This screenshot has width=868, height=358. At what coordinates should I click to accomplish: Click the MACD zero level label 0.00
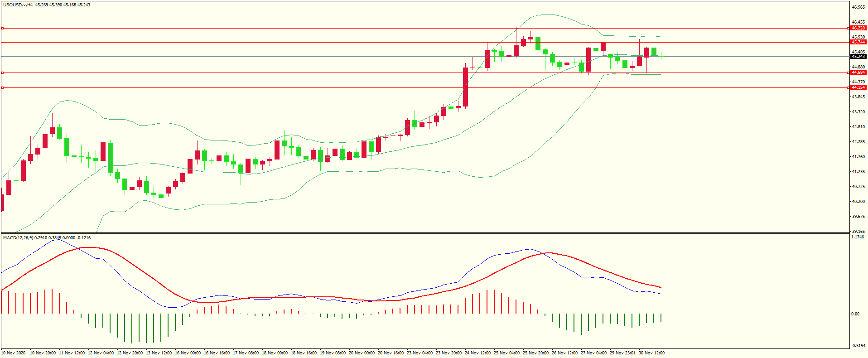pyautogui.click(x=855, y=314)
